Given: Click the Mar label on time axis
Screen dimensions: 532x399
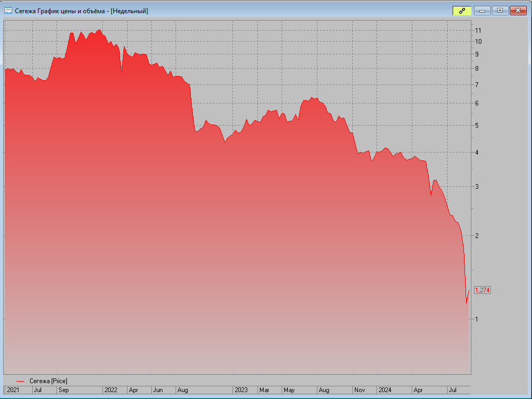Looking at the screenshot, I should (264, 390).
